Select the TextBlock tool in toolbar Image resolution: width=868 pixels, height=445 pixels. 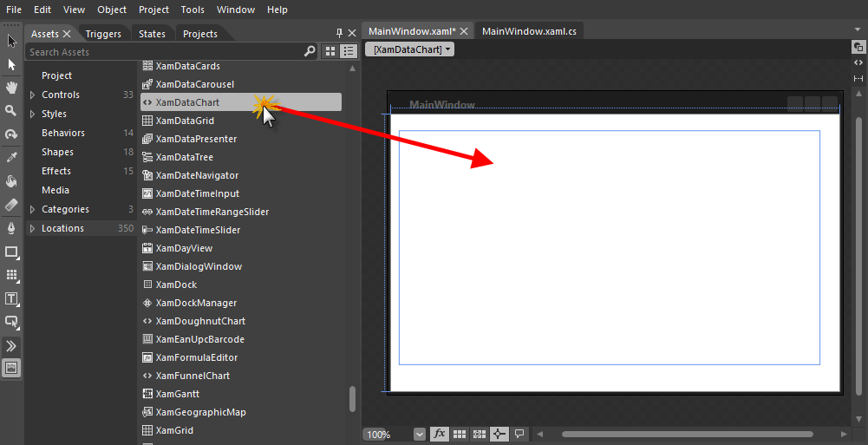tap(11, 298)
